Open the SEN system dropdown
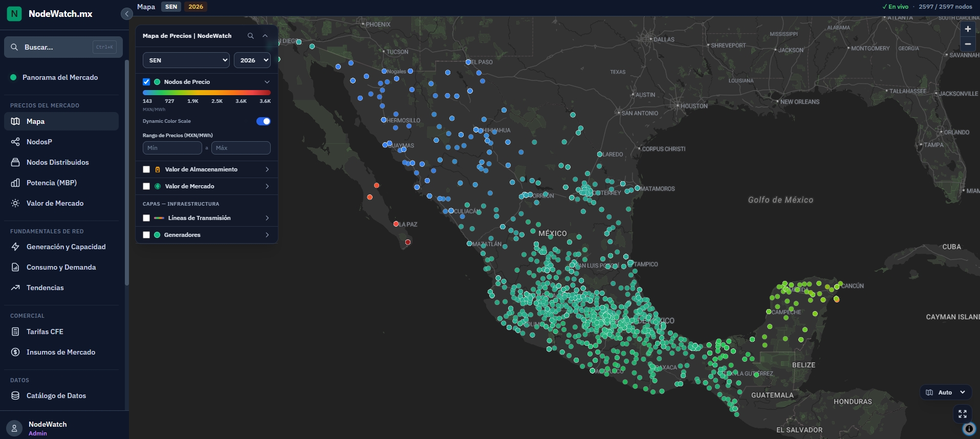 [x=186, y=60]
